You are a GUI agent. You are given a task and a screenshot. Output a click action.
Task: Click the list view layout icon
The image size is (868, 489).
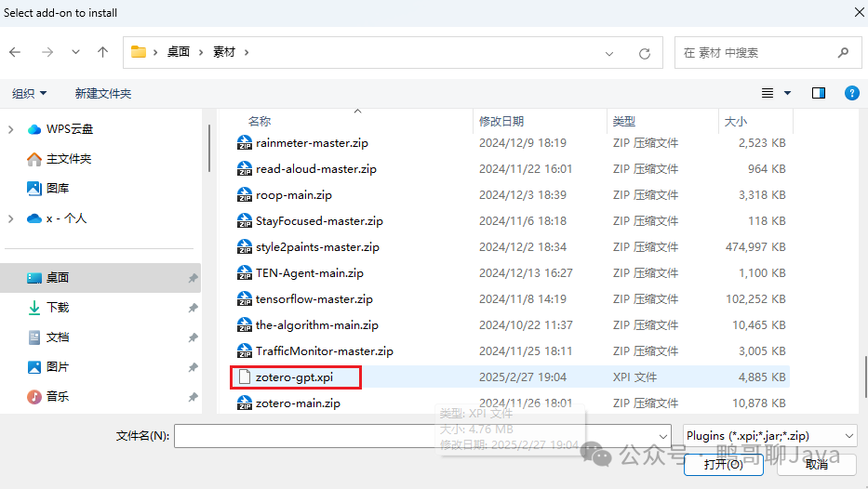coord(768,93)
